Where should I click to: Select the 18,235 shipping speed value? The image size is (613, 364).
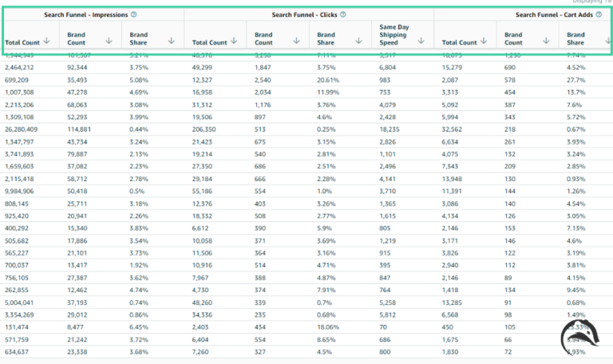pos(390,129)
